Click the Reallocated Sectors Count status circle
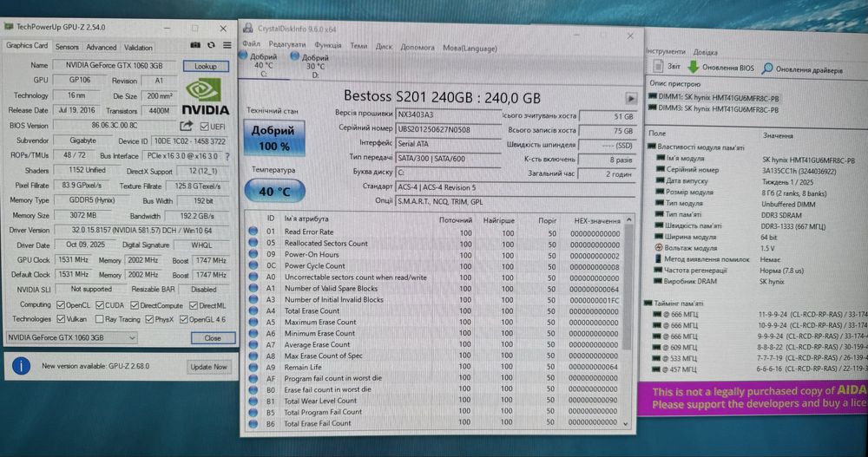The image size is (868, 457). click(x=253, y=243)
